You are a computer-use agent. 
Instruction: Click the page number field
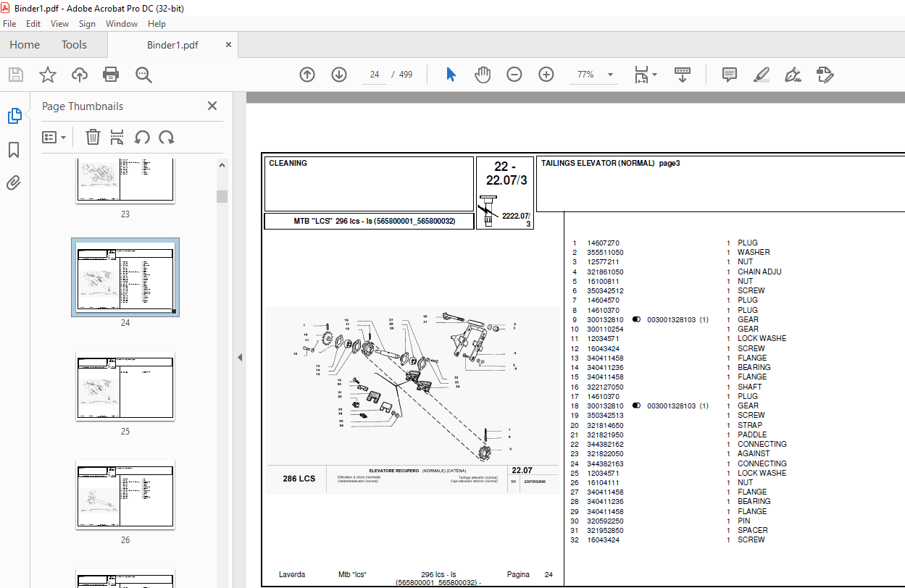click(x=375, y=75)
